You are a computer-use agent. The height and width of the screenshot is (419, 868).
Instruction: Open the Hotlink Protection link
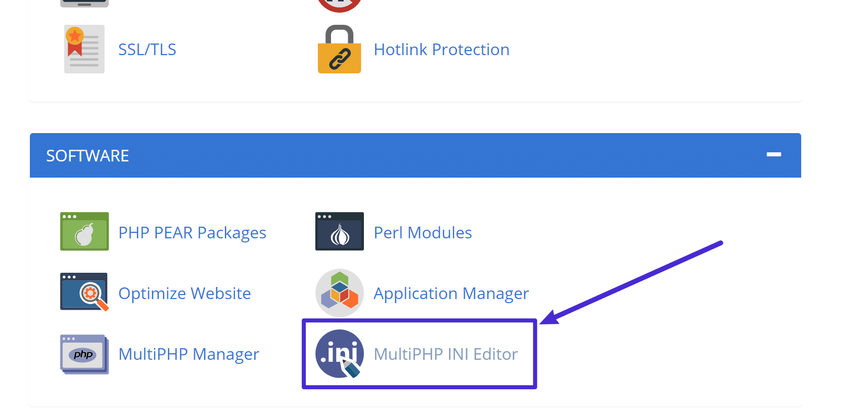[441, 50]
